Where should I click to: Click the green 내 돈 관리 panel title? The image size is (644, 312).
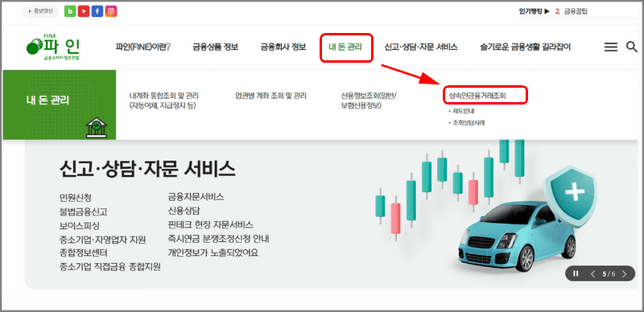click(x=47, y=101)
